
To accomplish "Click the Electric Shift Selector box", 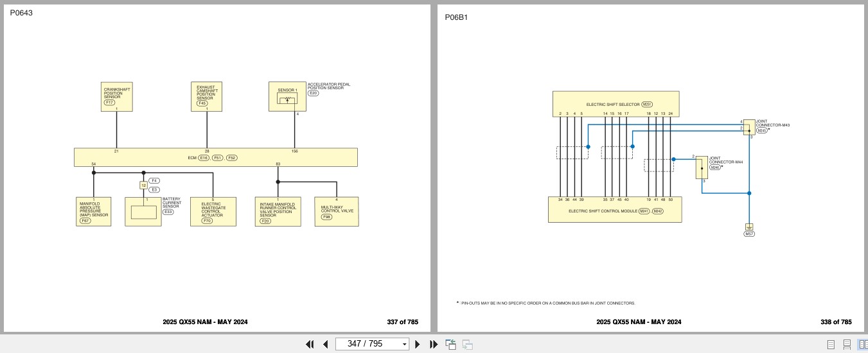I will click(616, 104).
